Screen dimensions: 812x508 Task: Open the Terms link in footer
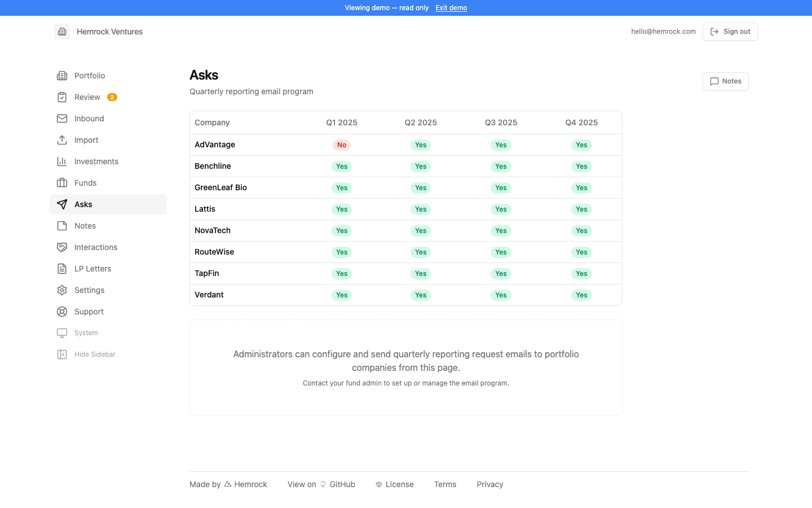tap(445, 484)
